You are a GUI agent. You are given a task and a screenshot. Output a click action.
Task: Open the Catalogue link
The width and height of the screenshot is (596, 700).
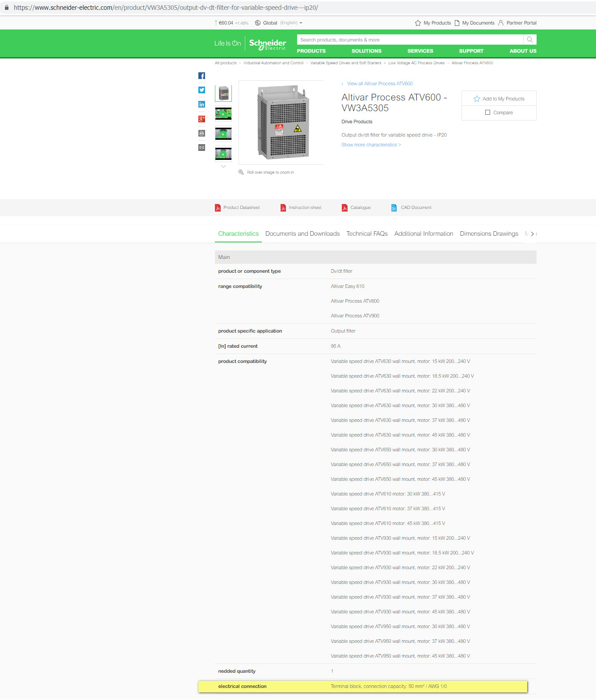[361, 208]
